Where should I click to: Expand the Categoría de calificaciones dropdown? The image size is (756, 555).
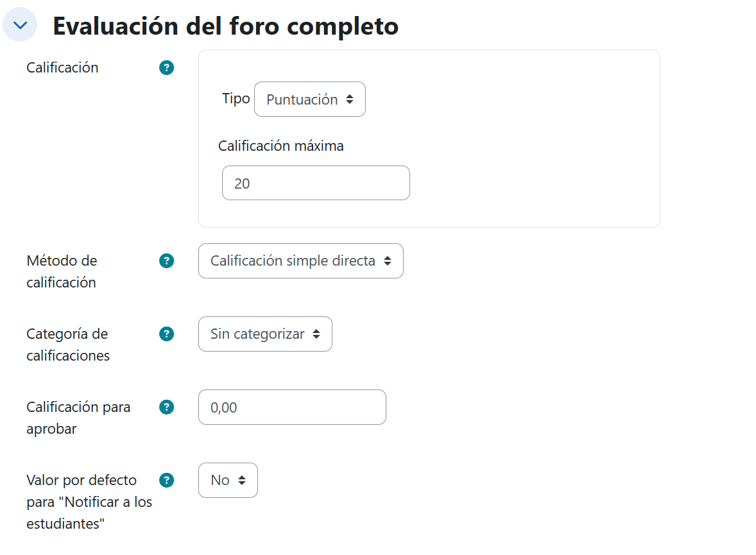pos(265,334)
